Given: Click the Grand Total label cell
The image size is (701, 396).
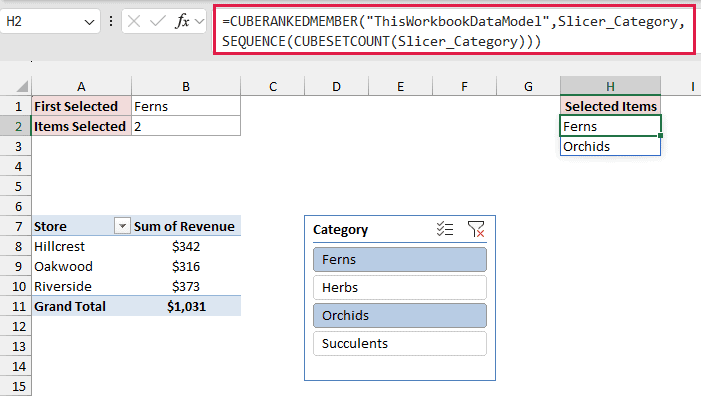Looking at the screenshot, I should tap(82, 306).
